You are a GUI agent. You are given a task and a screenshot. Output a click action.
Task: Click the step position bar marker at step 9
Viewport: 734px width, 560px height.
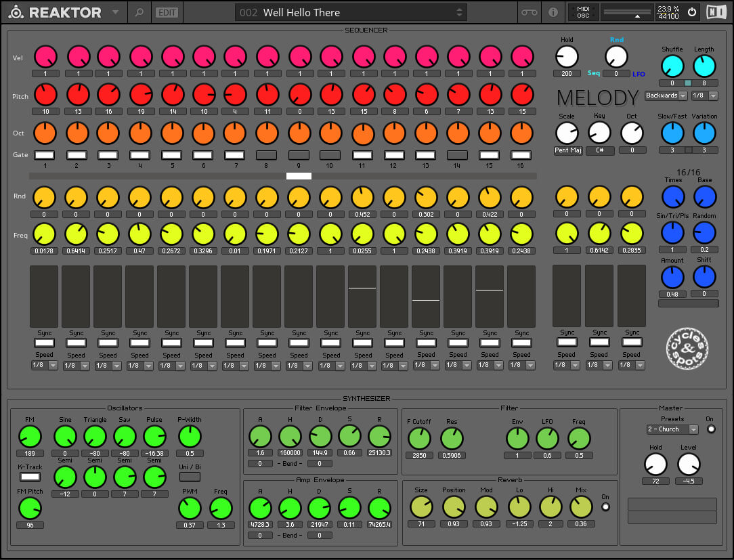coord(299,176)
